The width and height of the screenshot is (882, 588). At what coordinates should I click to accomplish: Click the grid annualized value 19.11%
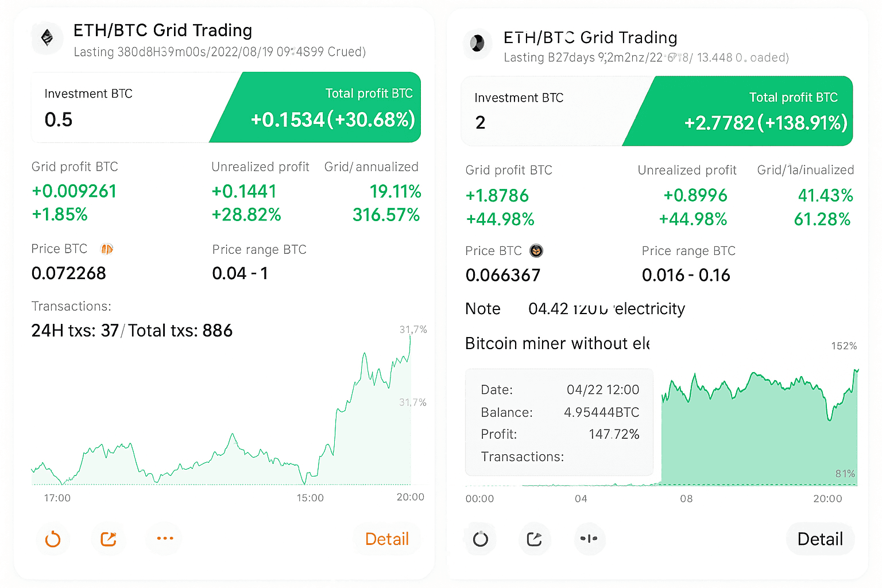395,191
